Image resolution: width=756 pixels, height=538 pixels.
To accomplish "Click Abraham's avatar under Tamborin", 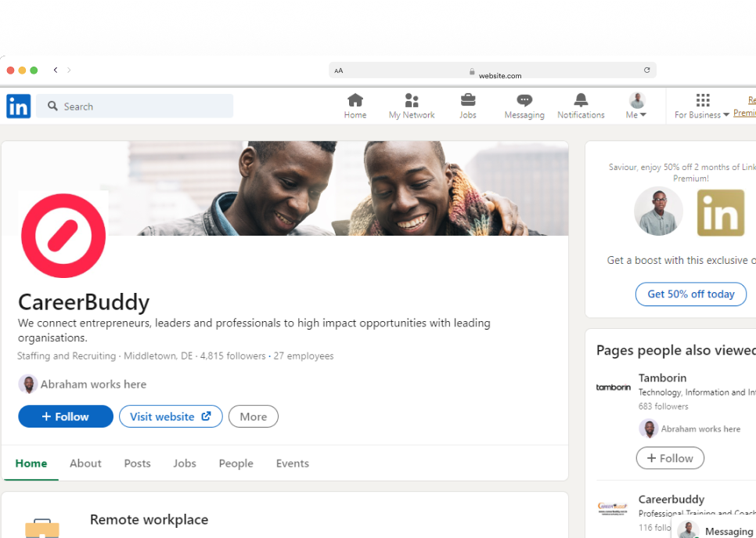I will coord(649,428).
